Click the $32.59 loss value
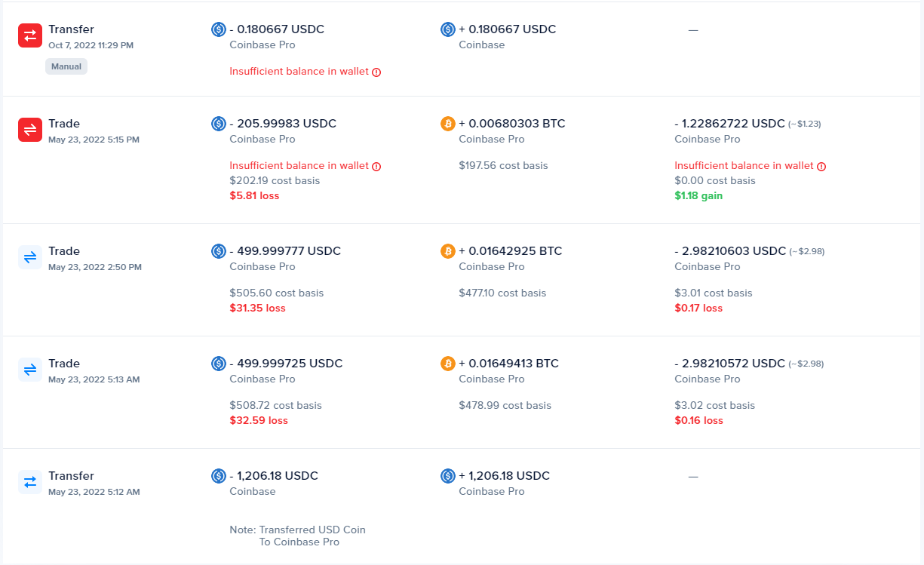This screenshot has width=924, height=565. pos(259,421)
